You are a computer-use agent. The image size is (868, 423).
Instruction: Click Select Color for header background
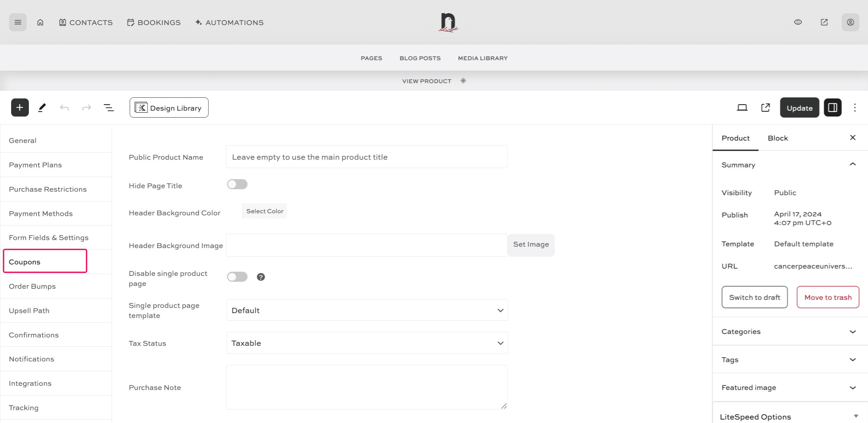click(x=265, y=211)
